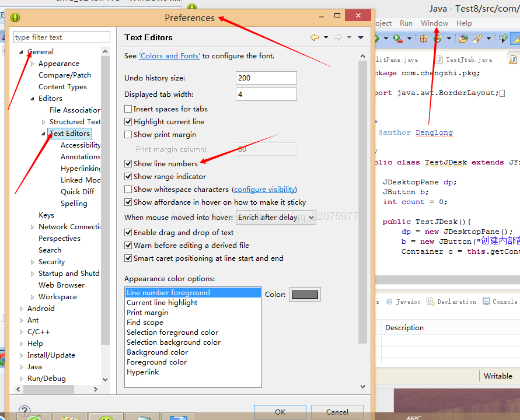Toggle Highlight current line checkbox

[x=128, y=122]
